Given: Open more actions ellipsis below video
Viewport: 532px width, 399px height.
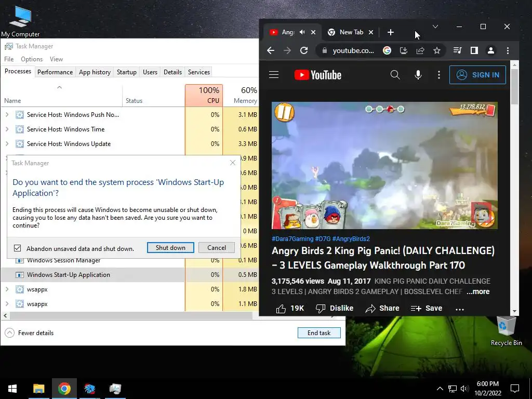Looking at the screenshot, I should 459,309.
